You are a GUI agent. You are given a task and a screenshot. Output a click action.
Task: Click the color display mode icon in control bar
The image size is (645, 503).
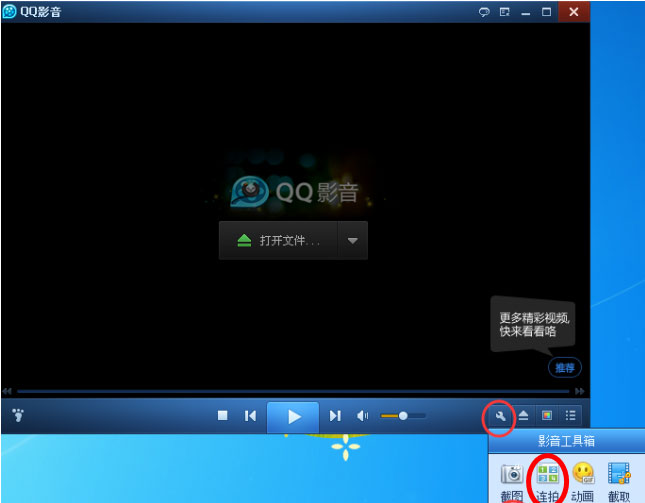click(x=547, y=416)
